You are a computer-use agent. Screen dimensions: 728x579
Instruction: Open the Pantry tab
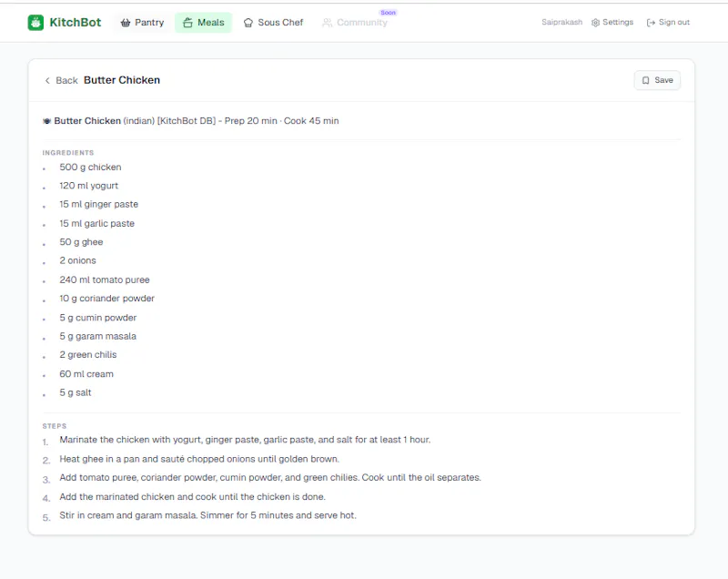tap(142, 22)
